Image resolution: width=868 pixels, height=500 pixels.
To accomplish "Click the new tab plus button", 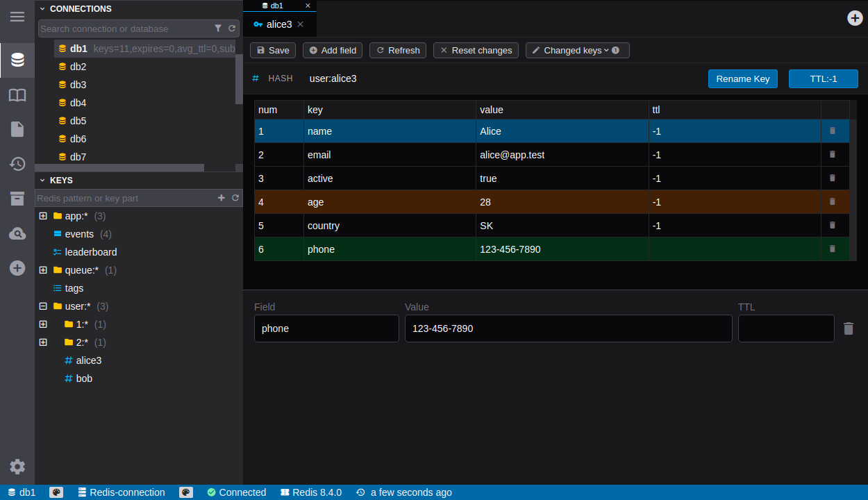I will (855, 18).
